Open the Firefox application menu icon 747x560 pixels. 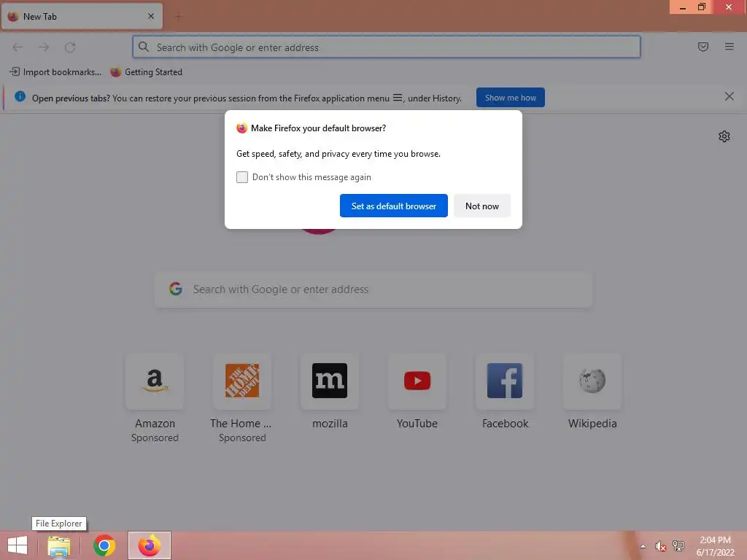click(729, 47)
